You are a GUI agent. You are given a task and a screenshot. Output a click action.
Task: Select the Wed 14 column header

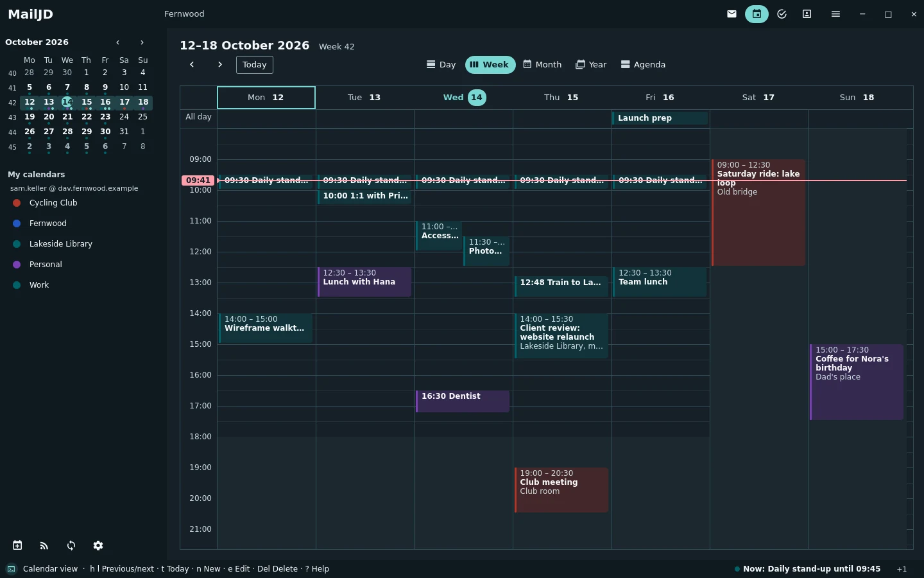tap(464, 98)
